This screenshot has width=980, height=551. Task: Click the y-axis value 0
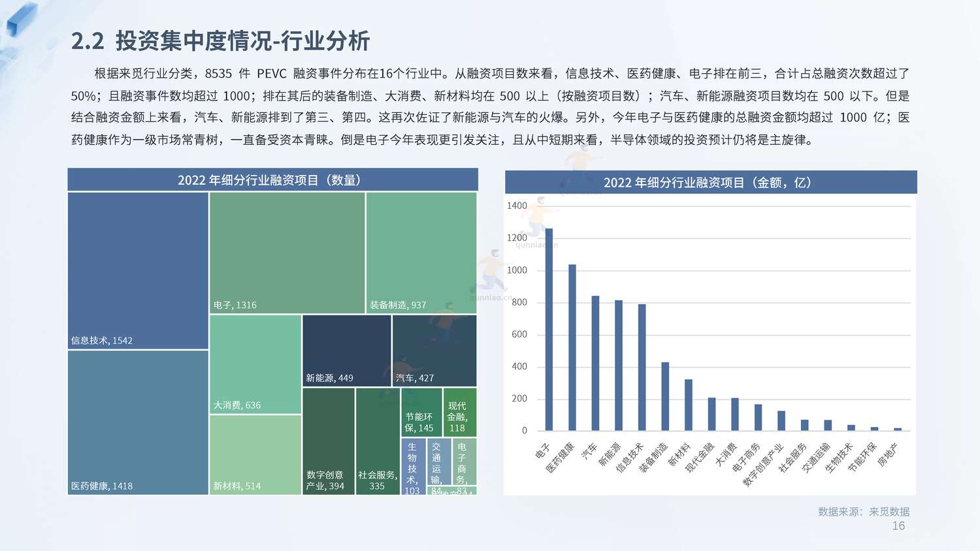pos(524,430)
